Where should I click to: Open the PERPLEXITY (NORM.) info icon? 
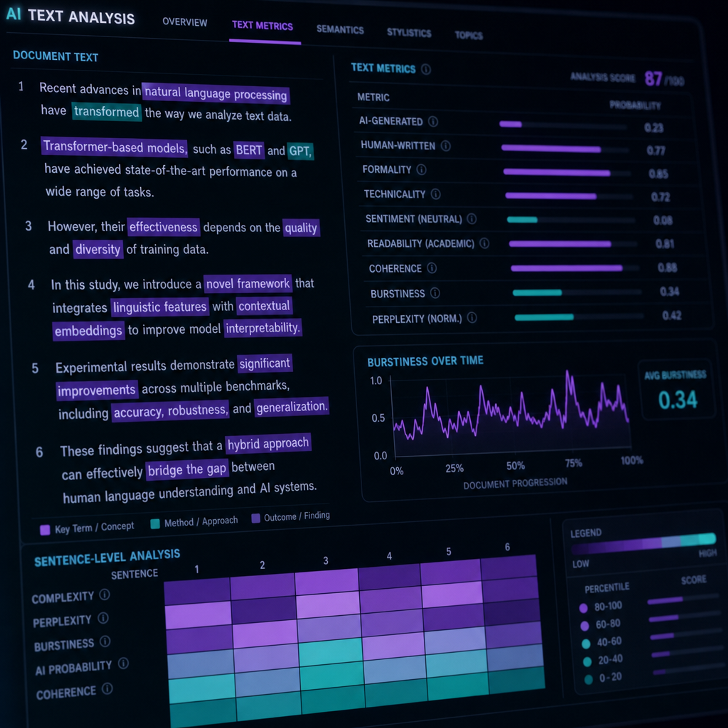point(472,318)
